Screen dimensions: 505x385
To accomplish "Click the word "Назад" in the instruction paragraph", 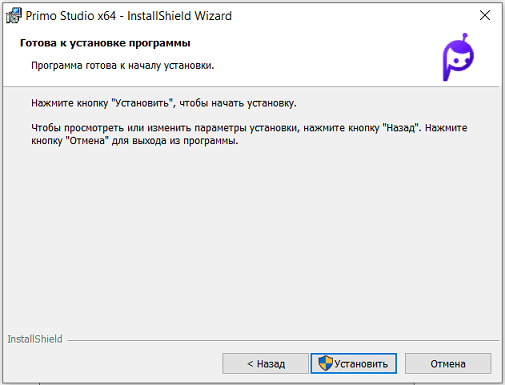I will (x=401, y=128).
